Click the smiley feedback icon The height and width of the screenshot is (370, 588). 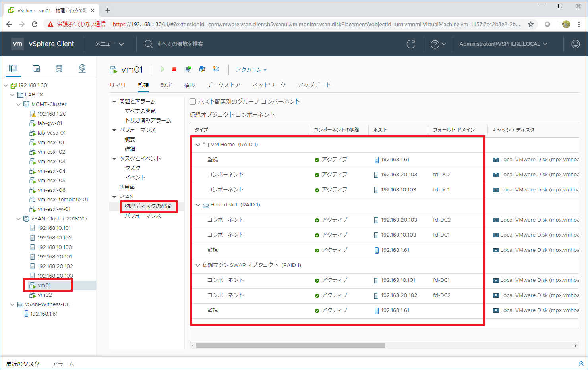[x=576, y=44]
